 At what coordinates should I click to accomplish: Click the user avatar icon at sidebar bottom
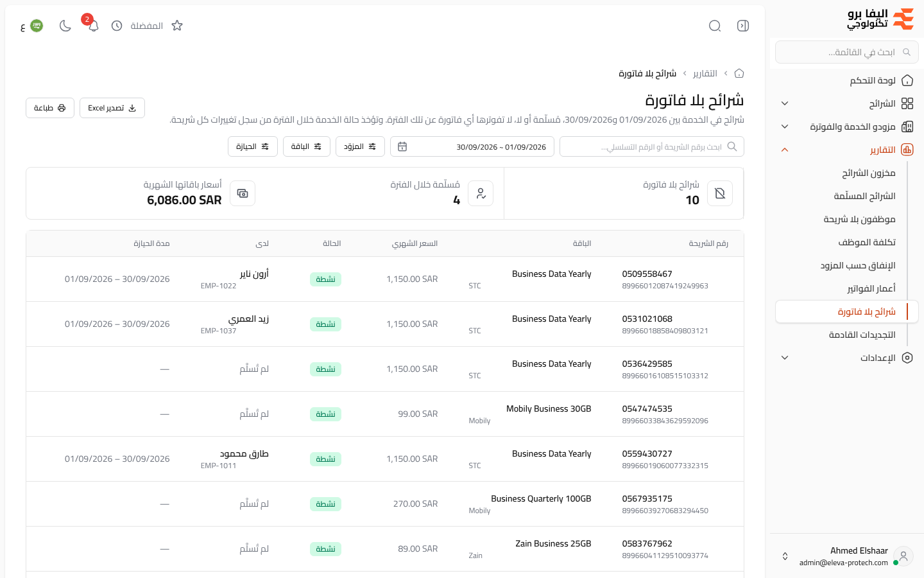point(903,556)
